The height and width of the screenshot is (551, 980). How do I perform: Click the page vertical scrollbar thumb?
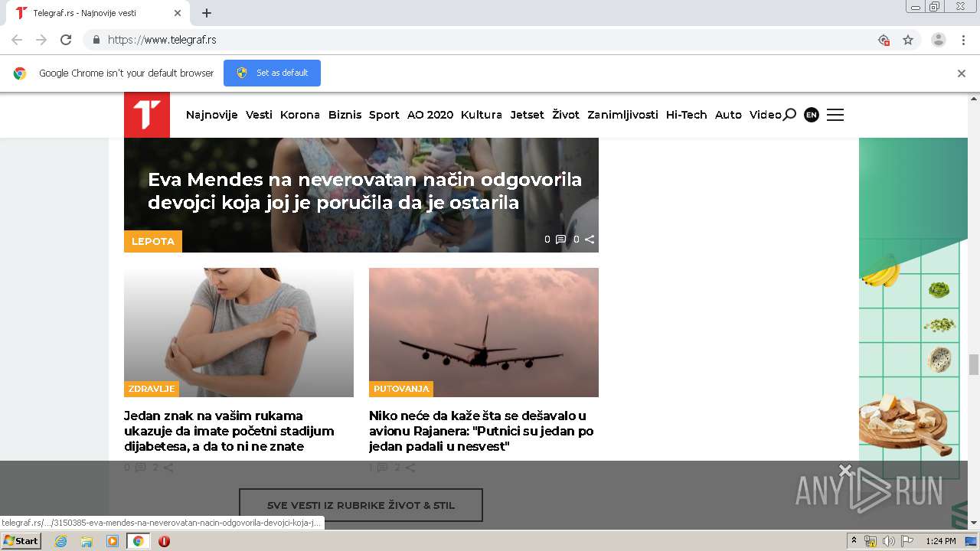[x=974, y=364]
